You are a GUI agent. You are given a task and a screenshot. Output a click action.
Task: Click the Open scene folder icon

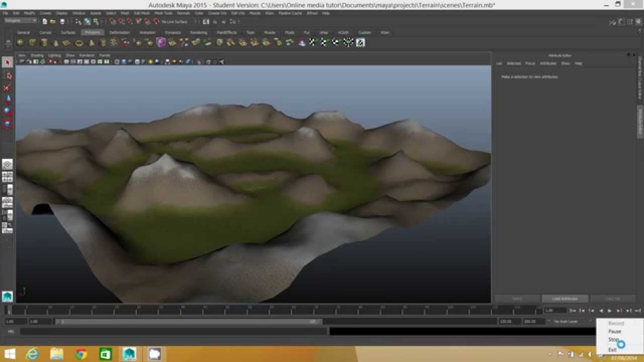coord(53,22)
